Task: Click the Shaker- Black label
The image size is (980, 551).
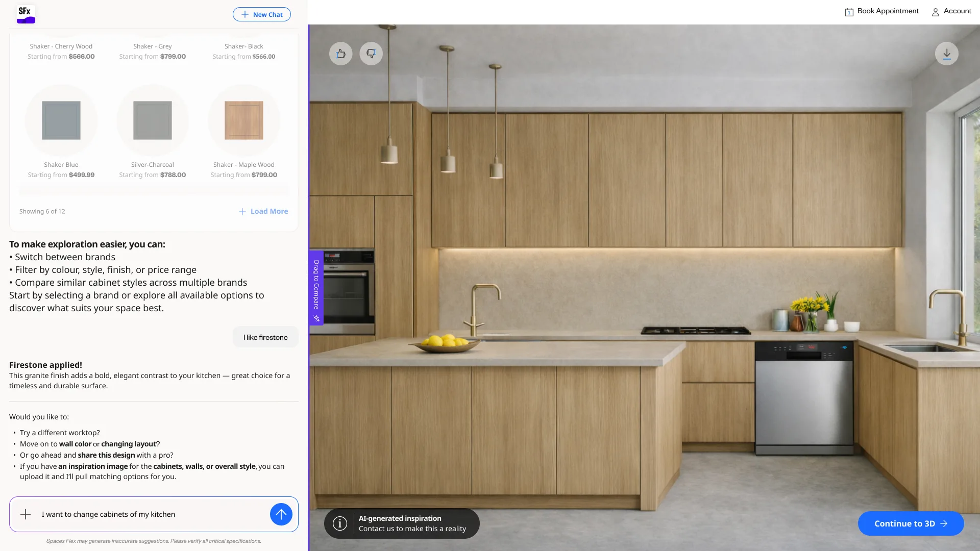Action: (x=244, y=46)
